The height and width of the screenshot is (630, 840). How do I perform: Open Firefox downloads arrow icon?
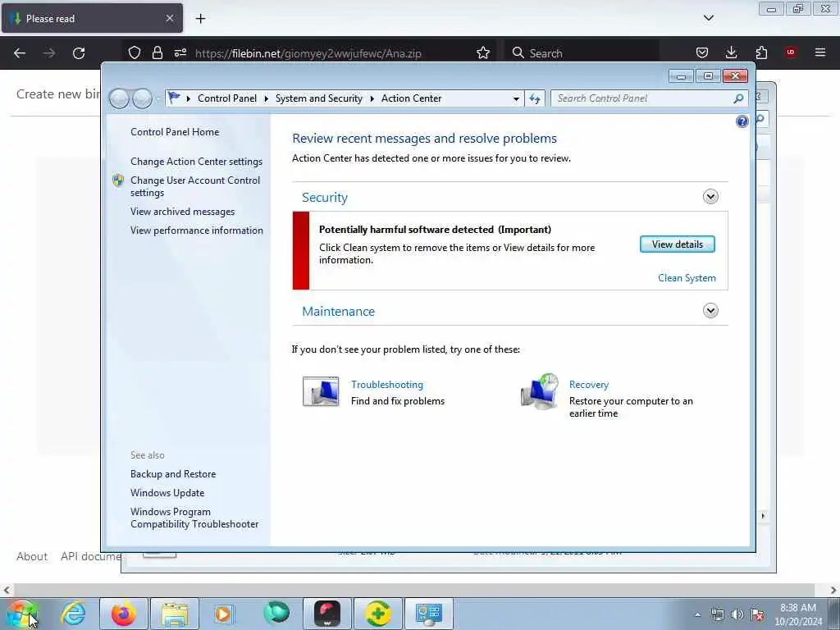pos(731,52)
